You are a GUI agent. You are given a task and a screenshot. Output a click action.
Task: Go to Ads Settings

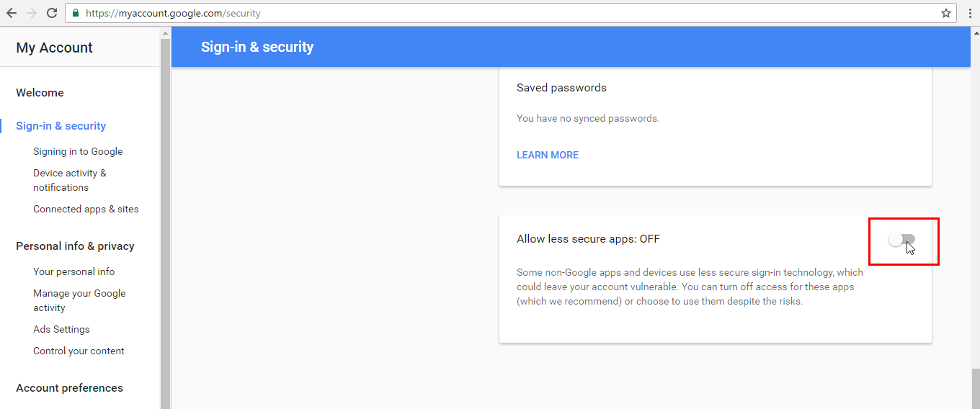[x=61, y=329]
